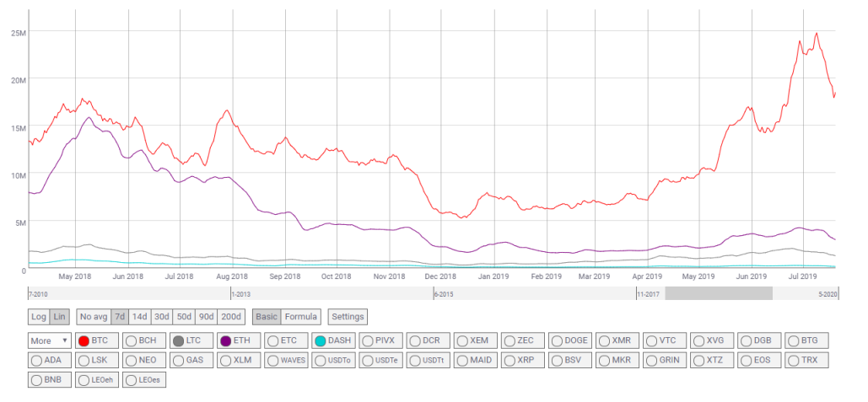The width and height of the screenshot is (868, 402).
Task: Switch to the Formula mode tab
Action: [300, 317]
